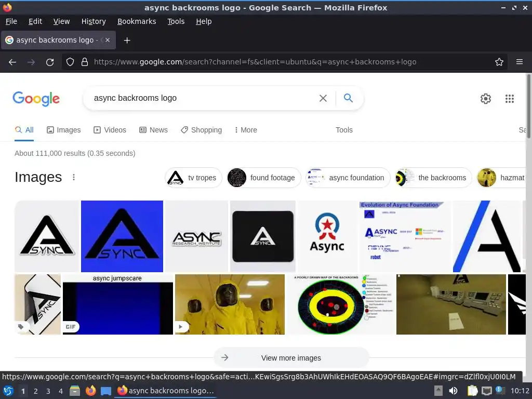Open the History menu
The image size is (532, 399).
pos(94,21)
